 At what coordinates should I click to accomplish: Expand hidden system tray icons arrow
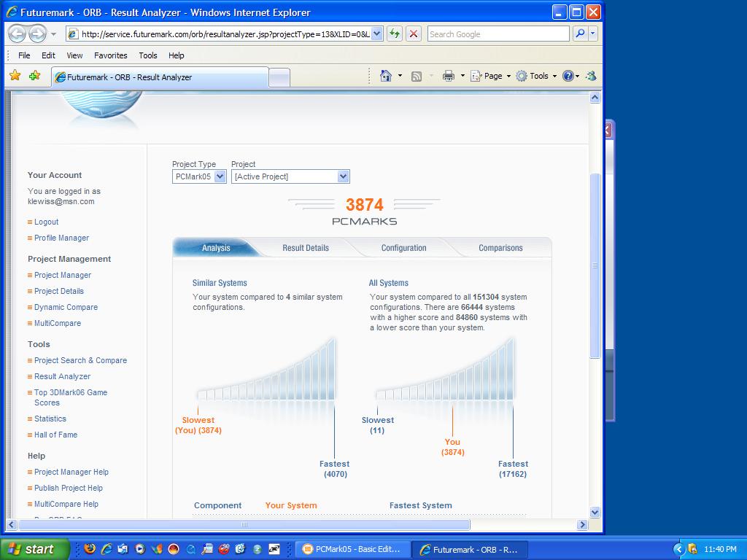pos(678,550)
